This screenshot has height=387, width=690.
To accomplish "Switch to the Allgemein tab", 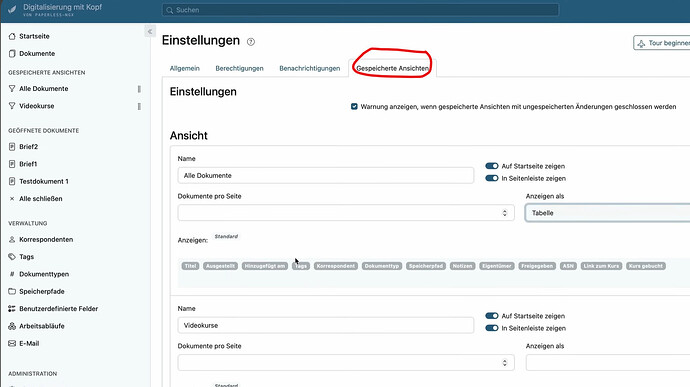I will pos(185,68).
